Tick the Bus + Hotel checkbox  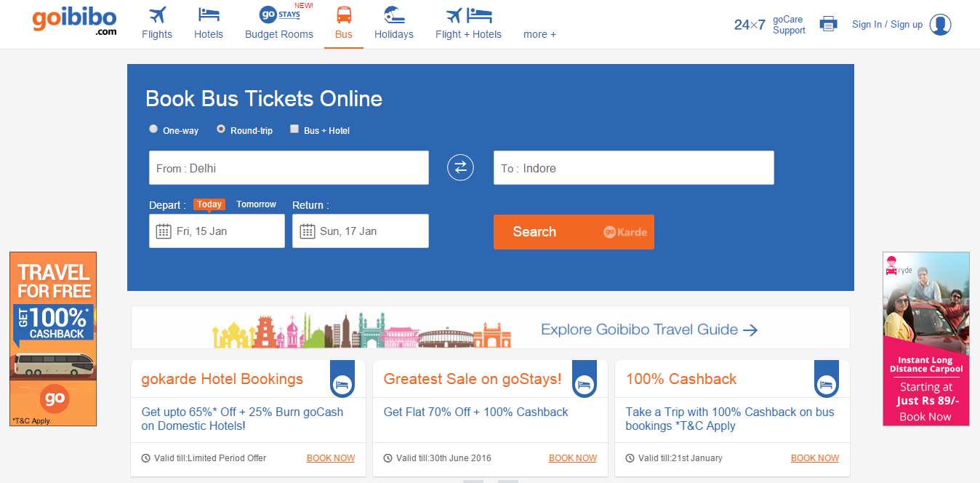pyautogui.click(x=294, y=129)
